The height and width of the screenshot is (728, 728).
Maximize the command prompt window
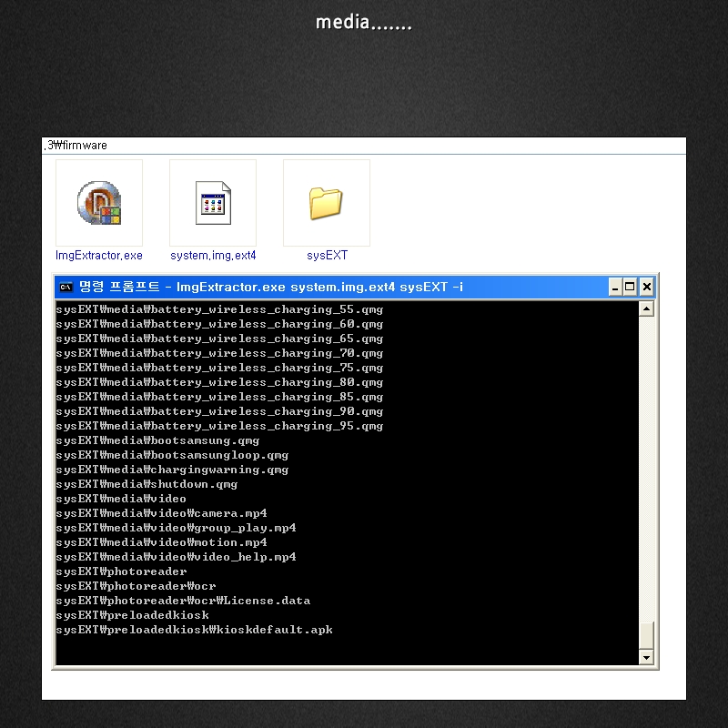pyautogui.click(x=630, y=288)
